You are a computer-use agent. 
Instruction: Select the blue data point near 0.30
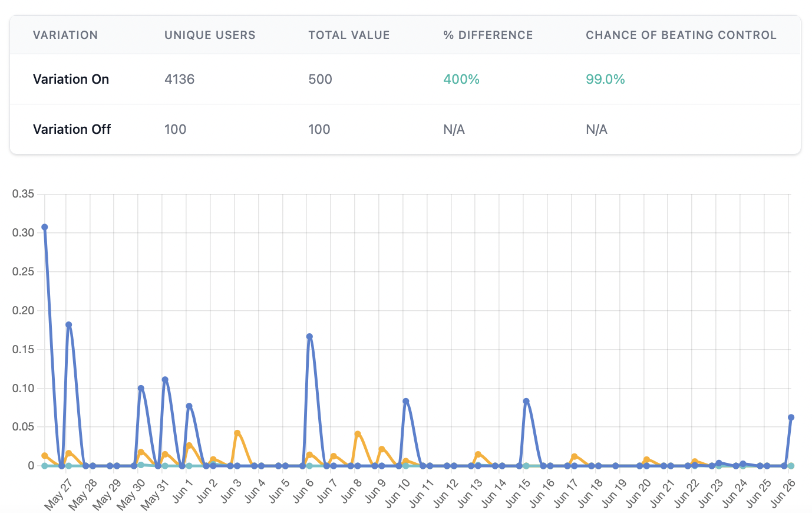(45, 227)
